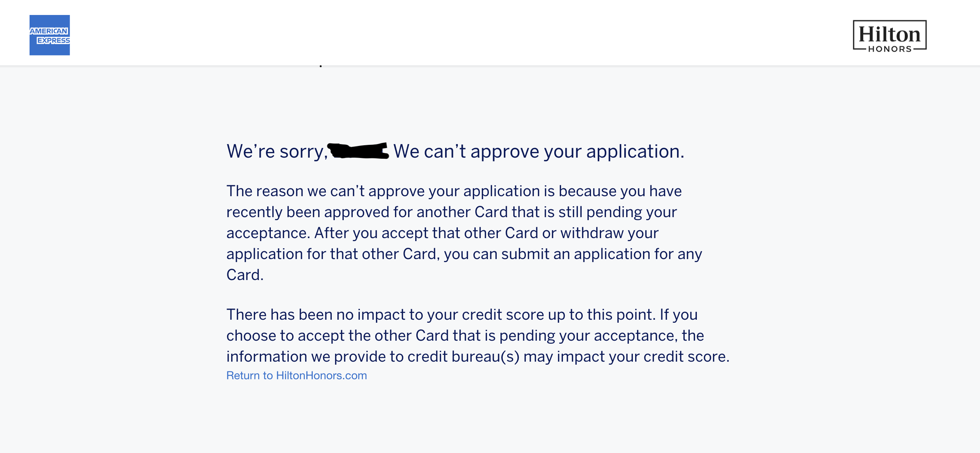The width and height of the screenshot is (980, 453).
Task: Open the Hilton Honors logo
Action: click(x=889, y=36)
